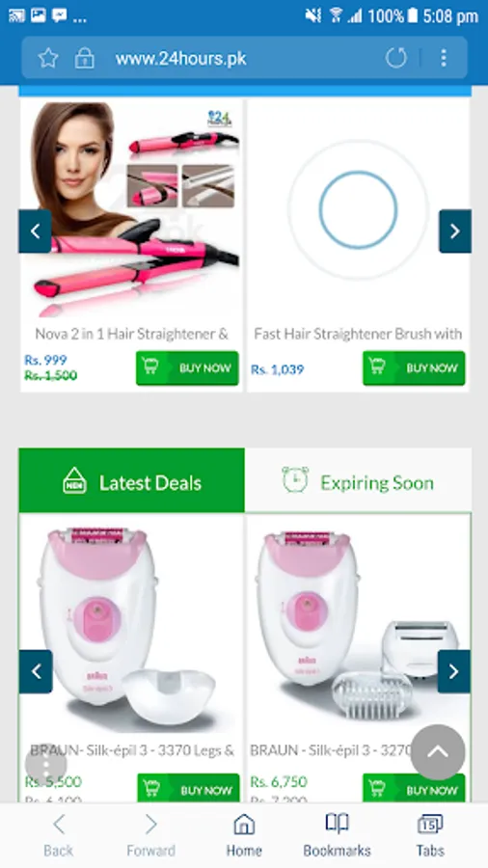This screenshot has width=488, height=868.
Task: Advance top product carousel with right arrow
Action: point(455,231)
